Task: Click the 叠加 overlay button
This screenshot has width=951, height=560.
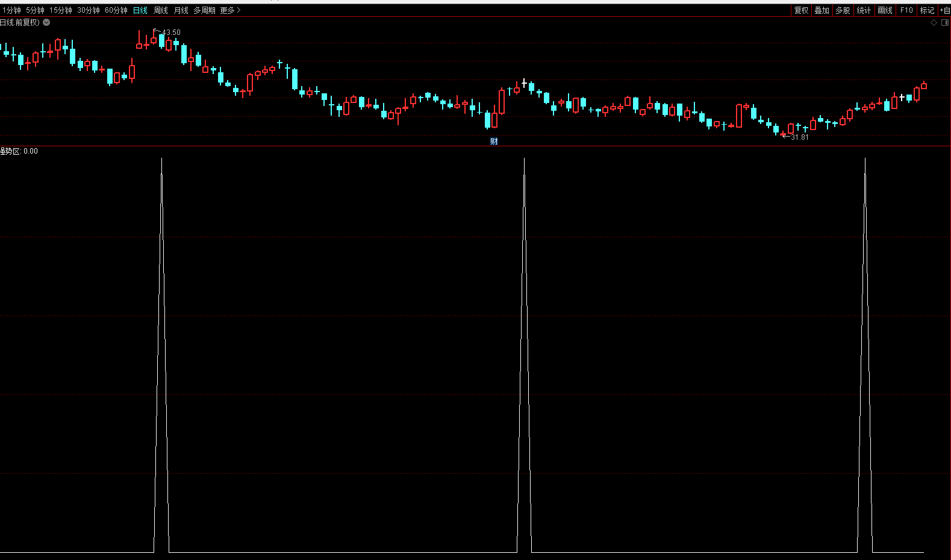Action: 822,10
